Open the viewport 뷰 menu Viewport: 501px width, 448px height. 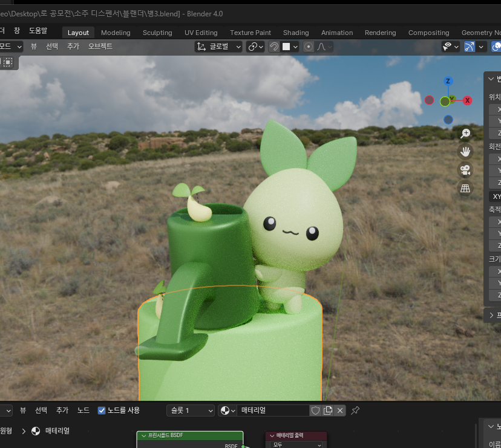click(x=34, y=47)
